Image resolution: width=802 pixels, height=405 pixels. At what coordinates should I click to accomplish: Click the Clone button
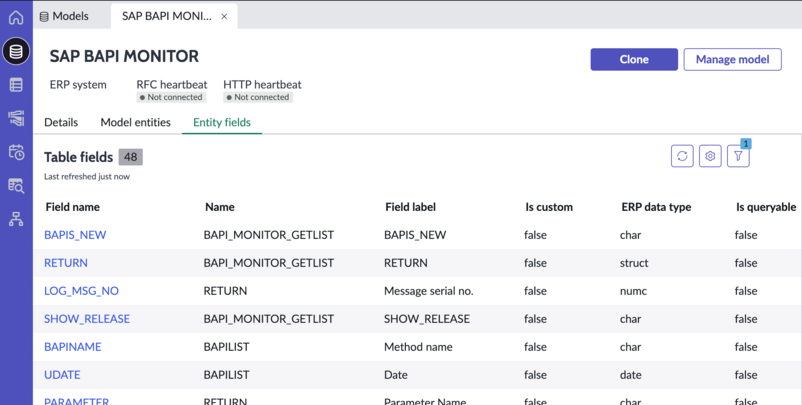(x=634, y=59)
